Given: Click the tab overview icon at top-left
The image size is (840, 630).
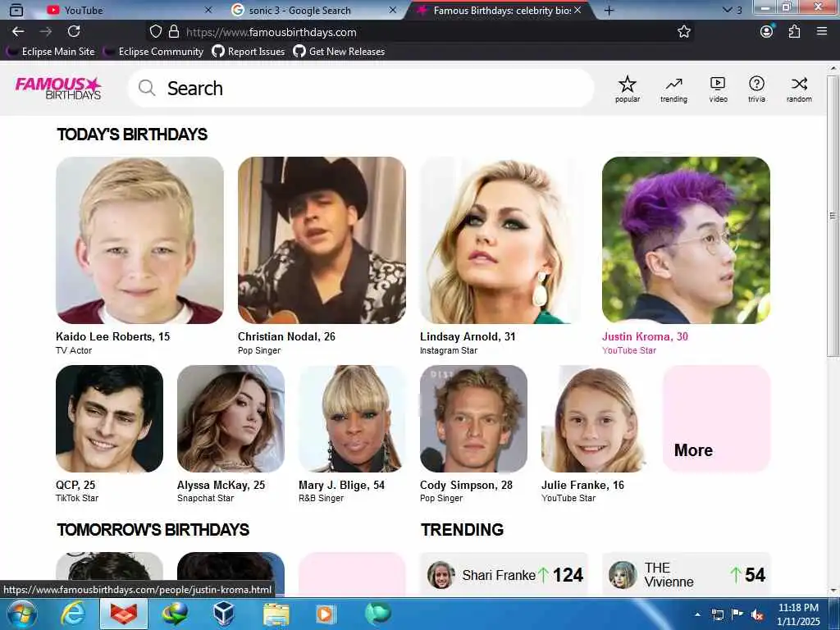Looking at the screenshot, I should coord(16,10).
